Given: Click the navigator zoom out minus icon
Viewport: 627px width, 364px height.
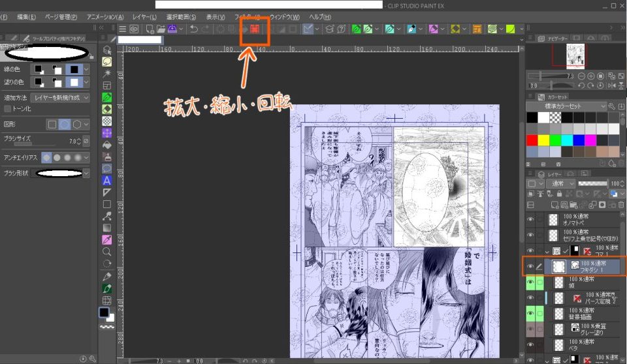Looking at the screenshot, I should [581, 76].
